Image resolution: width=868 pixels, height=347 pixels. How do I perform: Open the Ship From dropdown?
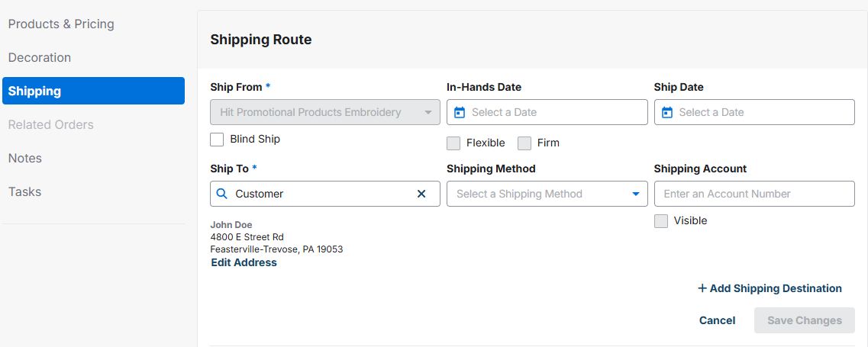(x=428, y=112)
